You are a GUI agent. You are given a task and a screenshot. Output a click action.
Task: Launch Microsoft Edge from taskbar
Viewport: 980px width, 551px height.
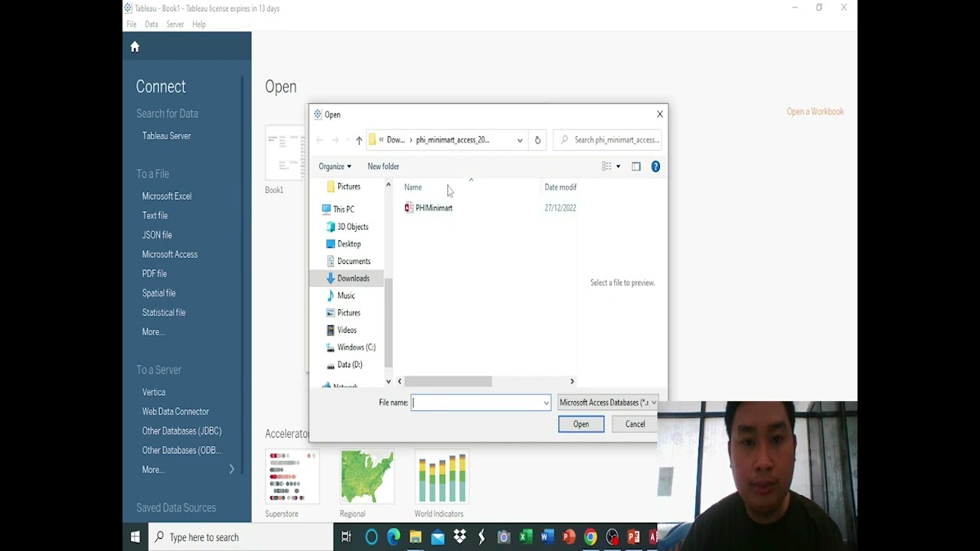(x=394, y=537)
